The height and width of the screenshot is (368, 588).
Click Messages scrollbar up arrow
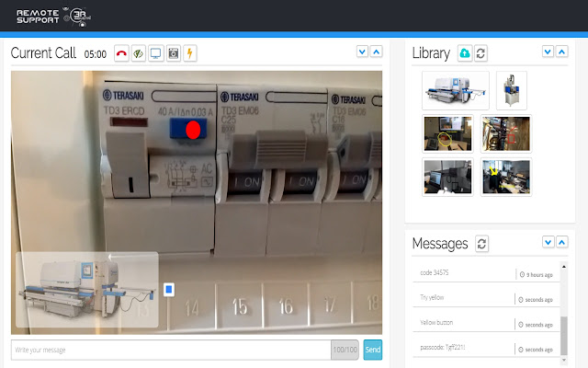(x=563, y=266)
